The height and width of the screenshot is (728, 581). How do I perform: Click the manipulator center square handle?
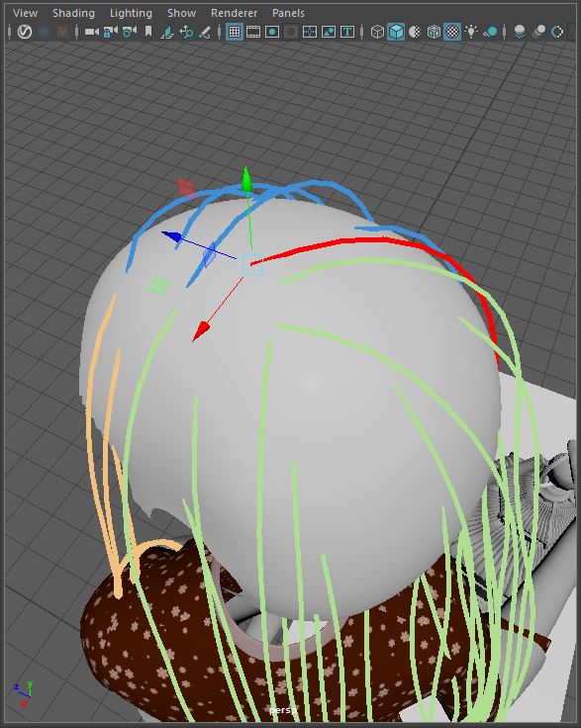(x=252, y=264)
